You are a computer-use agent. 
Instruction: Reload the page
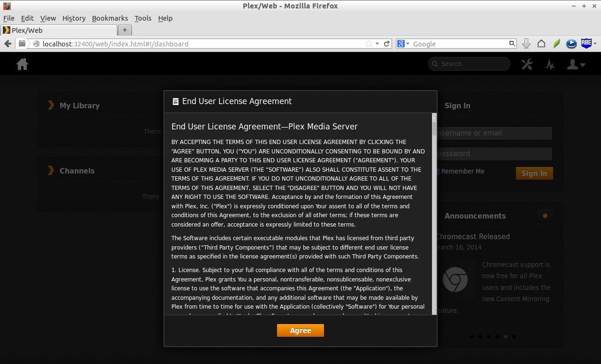(x=387, y=44)
